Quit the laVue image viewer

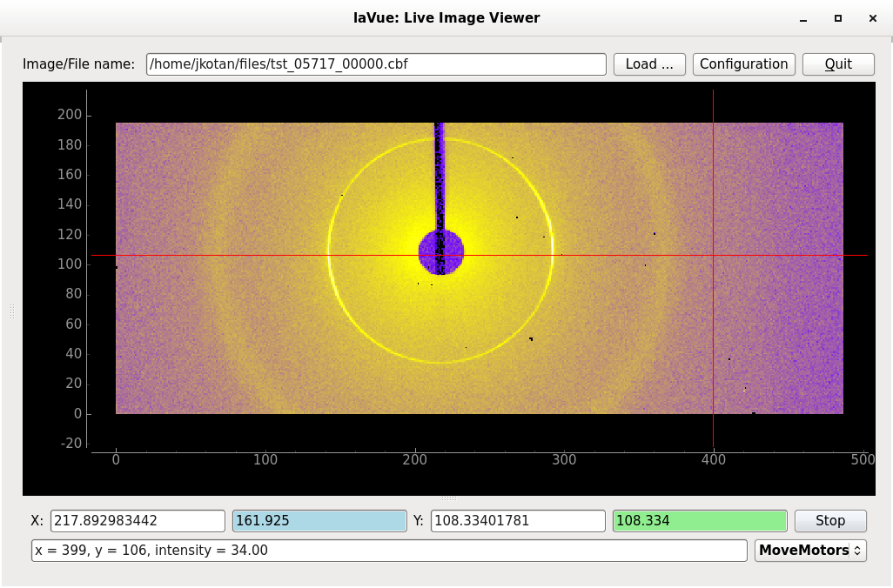pyautogui.click(x=838, y=64)
